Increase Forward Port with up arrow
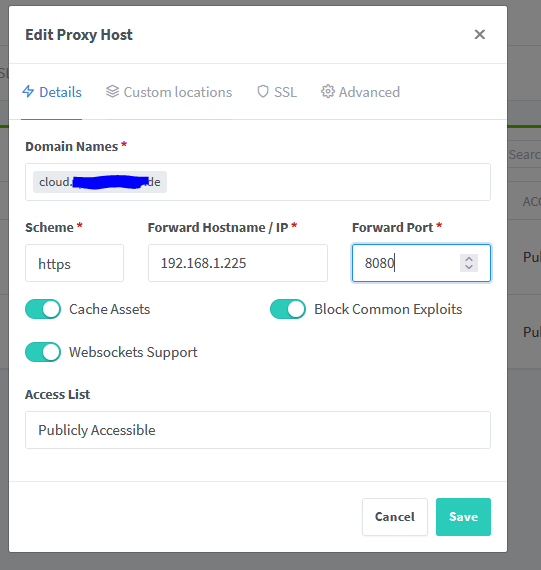The width and height of the screenshot is (541, 570). point(469,259)
